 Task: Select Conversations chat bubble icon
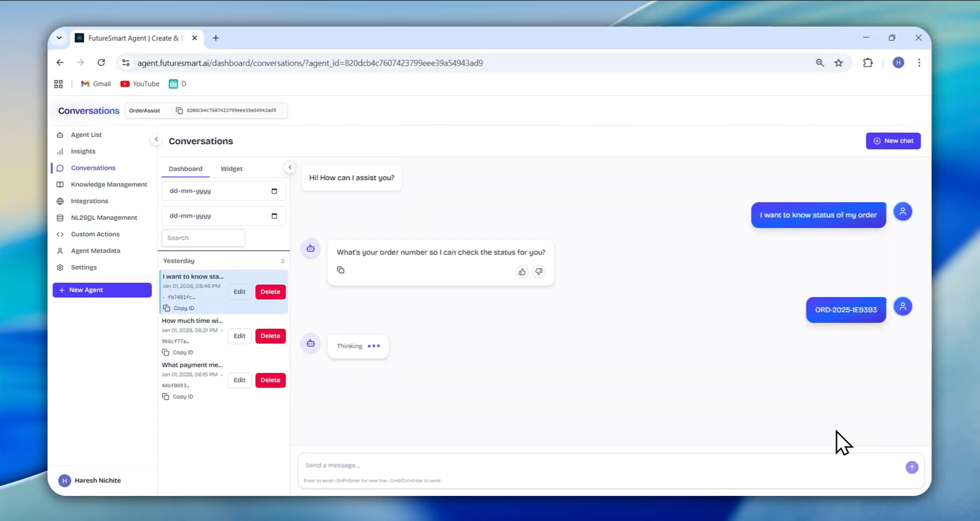[60, 168]
